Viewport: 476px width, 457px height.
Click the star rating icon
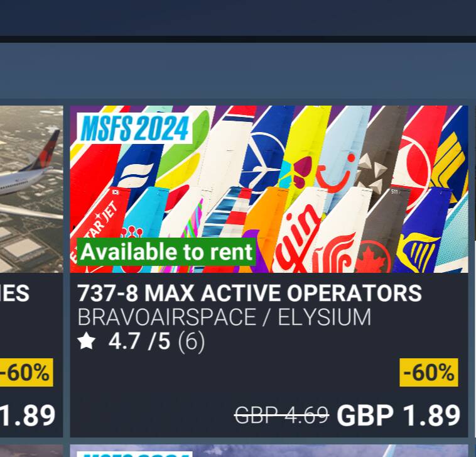tap(87, 341)
